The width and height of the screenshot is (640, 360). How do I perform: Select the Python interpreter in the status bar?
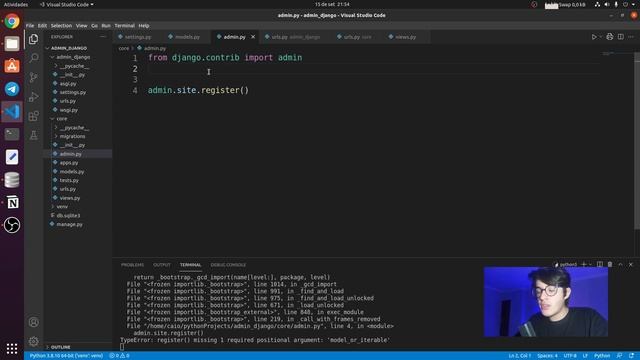click(66, 356)
